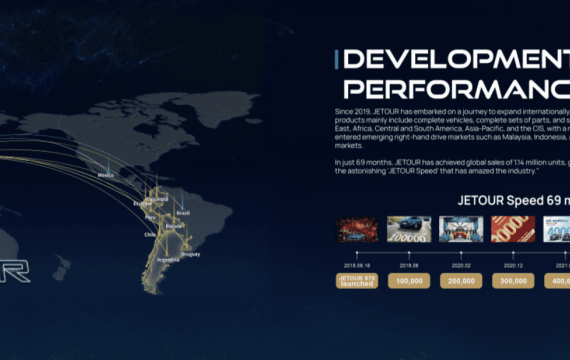Select Uruguay on the map
The height and width of the screenshot is (360, 570).
point(190,254)
